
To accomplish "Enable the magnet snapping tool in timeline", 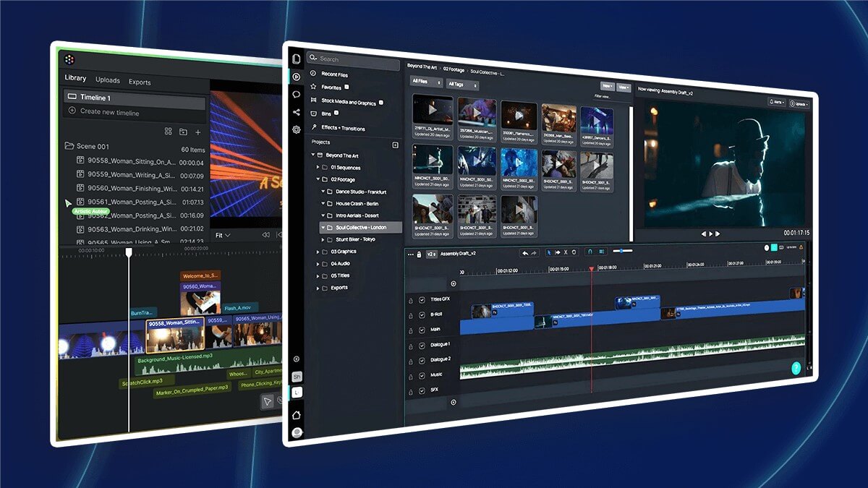I will [x=590, y=252].
